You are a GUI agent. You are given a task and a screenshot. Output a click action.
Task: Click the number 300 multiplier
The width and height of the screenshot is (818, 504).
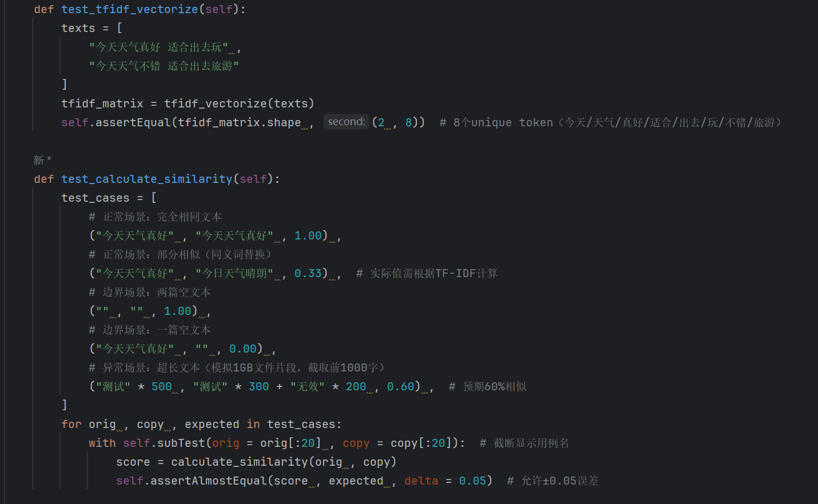tap(259, 386)
